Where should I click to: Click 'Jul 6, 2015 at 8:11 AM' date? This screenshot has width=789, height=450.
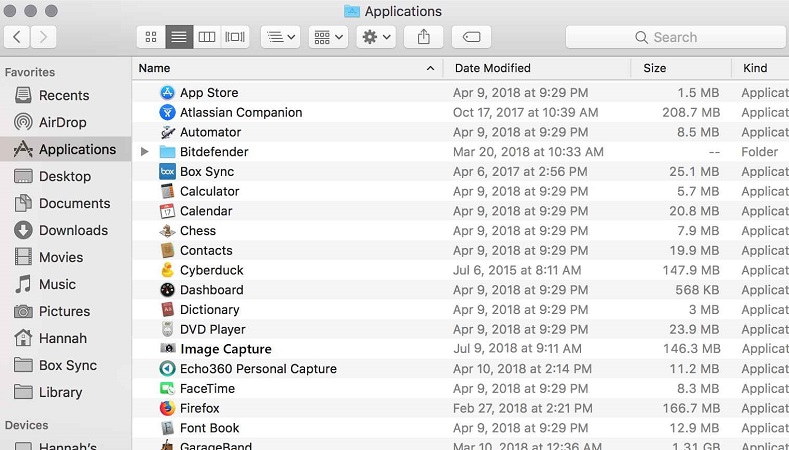pos(517,270)
